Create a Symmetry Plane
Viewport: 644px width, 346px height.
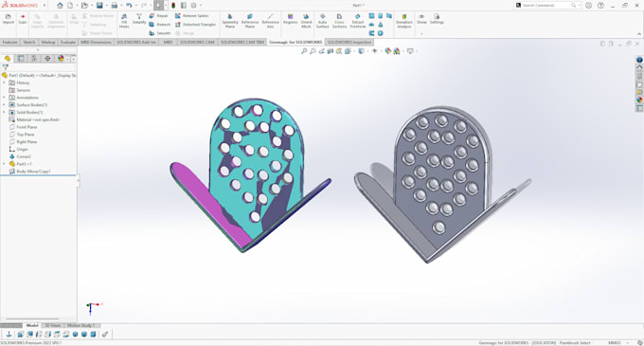(230, 21)
